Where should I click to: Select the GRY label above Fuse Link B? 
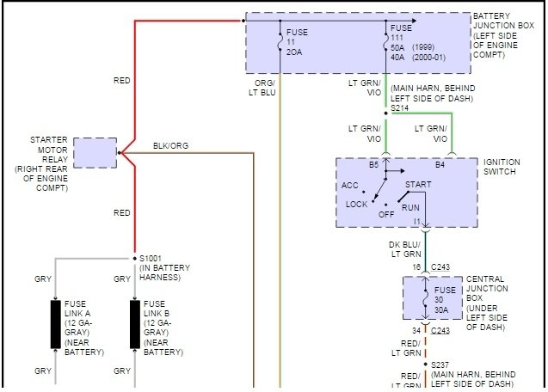coord(122,279)
